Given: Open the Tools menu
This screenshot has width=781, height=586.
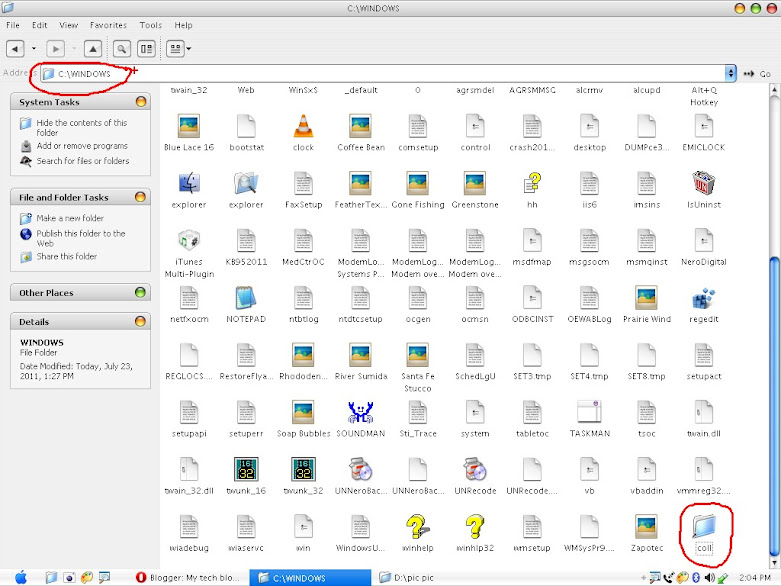Looking at the screenshot, I should coord(150,25).
